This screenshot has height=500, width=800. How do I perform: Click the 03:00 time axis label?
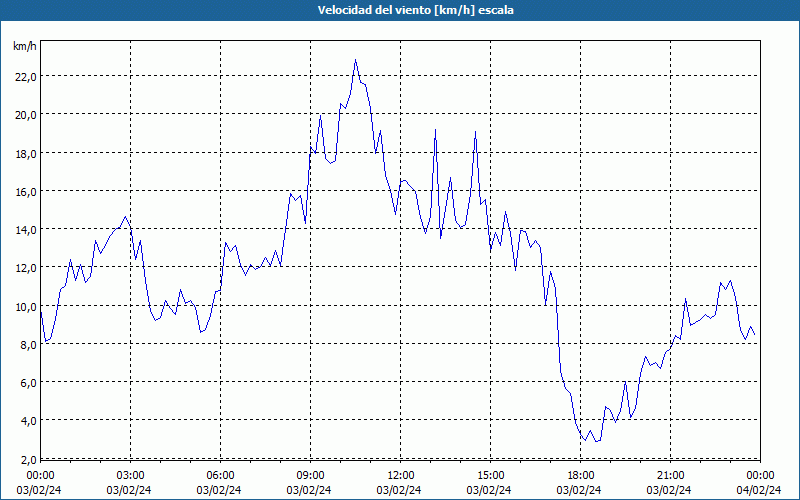(x=131, y=476)
